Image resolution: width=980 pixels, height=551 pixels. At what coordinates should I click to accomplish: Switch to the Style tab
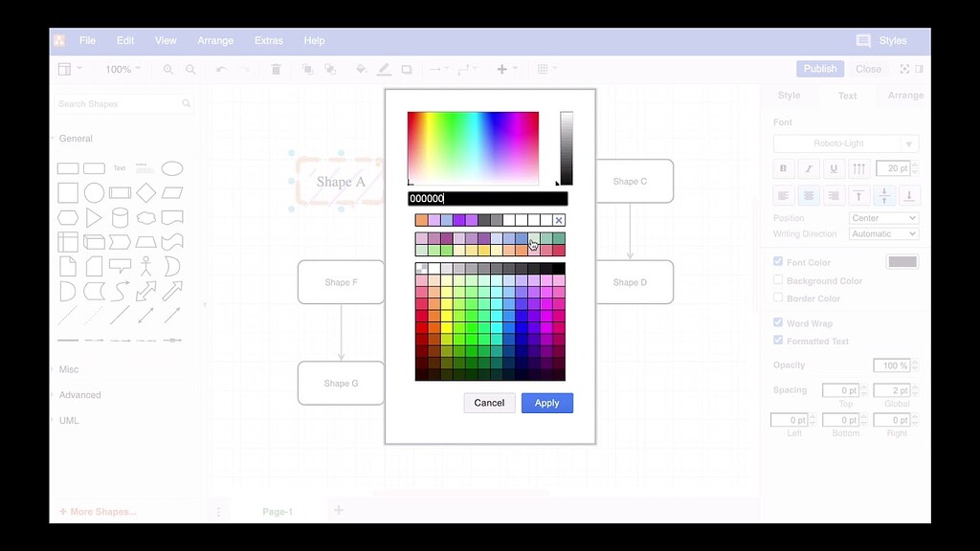click(789, 95)
